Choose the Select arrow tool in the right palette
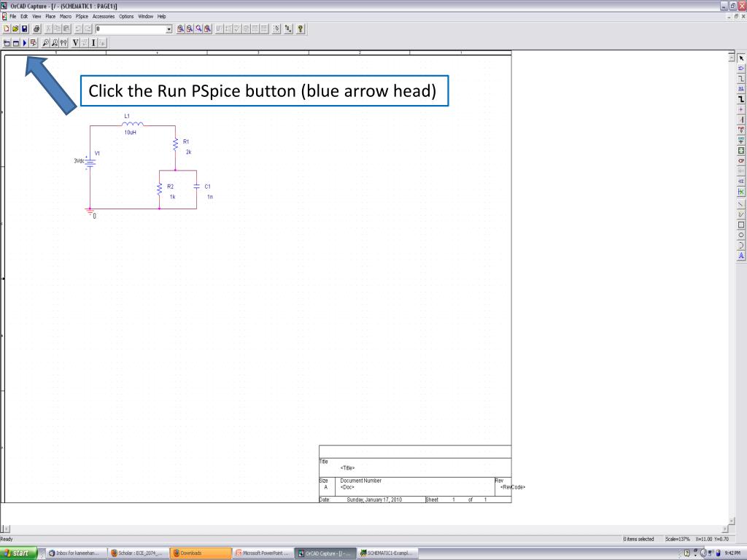Image resolution: width=747 pixels, height=560 pixels. tap(741, 58)
